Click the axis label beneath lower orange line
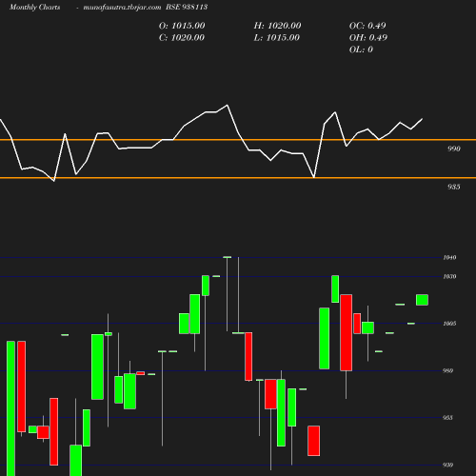This screenshot has height=476, width=476. pyautogui.click(x=454, y=187)
